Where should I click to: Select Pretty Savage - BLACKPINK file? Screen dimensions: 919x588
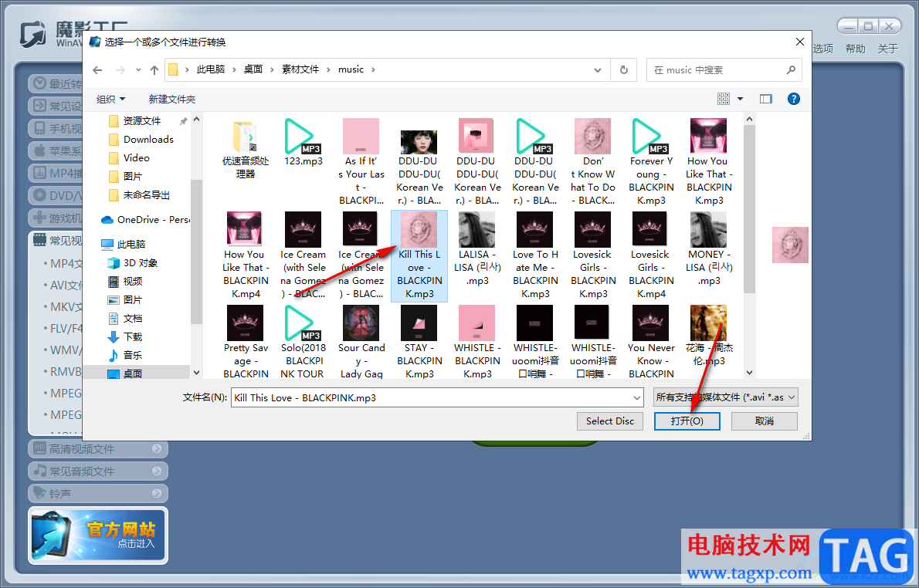245,342
